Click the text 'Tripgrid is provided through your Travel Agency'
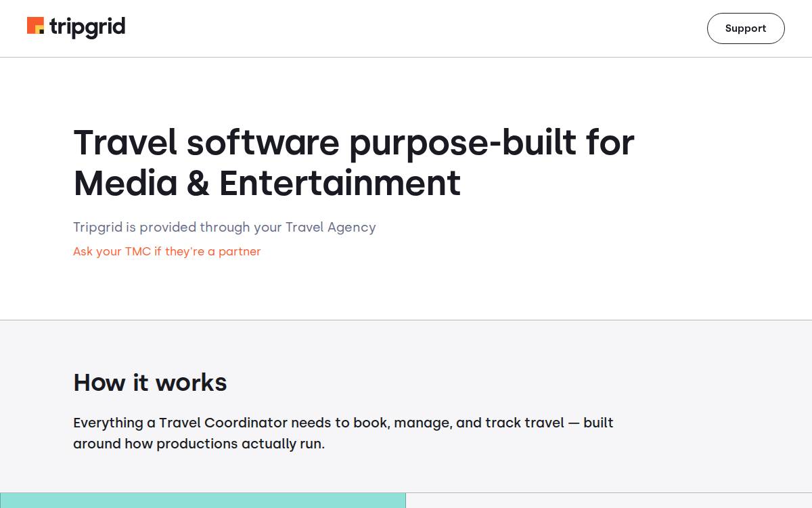812x508 pixels. tap(224, 228)
